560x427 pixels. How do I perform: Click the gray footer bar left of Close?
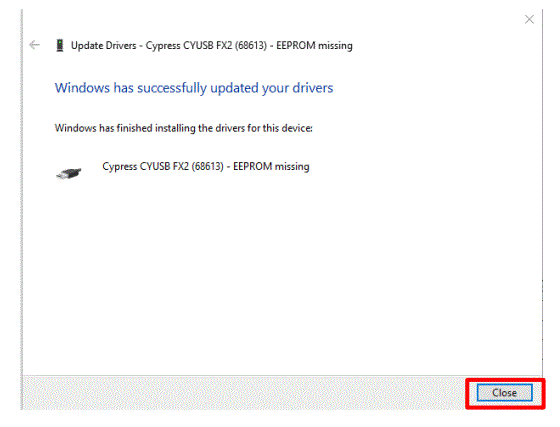click(243, 393)
